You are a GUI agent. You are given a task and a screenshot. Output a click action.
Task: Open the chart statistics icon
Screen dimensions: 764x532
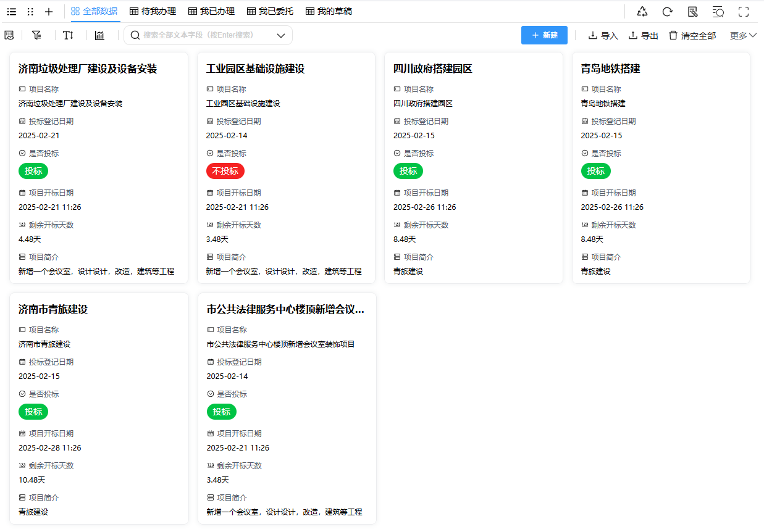click(x=99, y=35)
